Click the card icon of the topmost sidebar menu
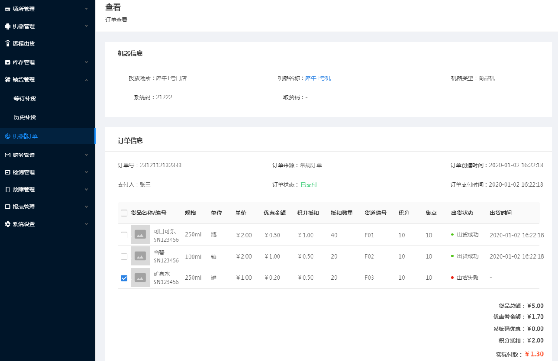Viewport: 558px width, 362px height. pos(7,9)
